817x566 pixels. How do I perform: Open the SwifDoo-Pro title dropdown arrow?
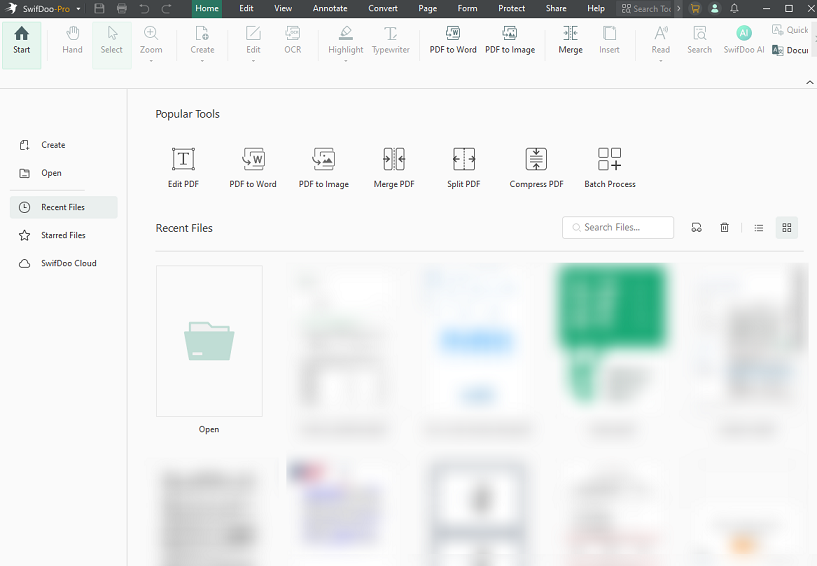[78, 9]
